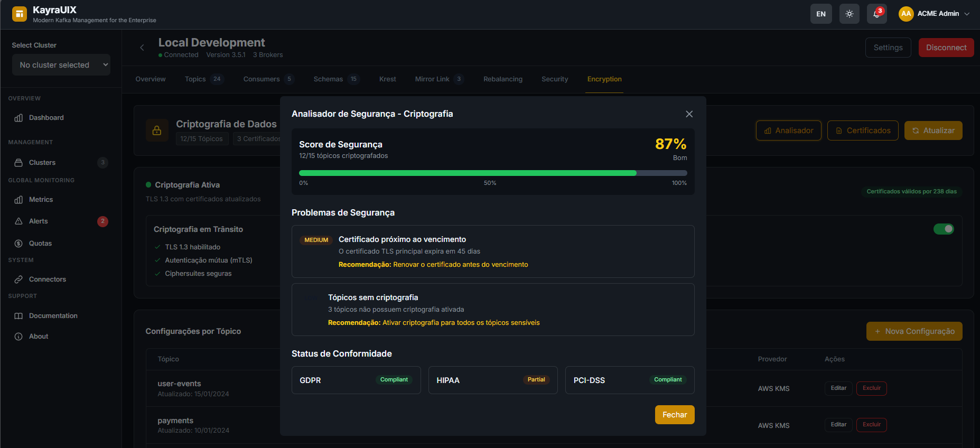Click the Certificado próximo ao vencimento heading
The image size is (980, 448).
402,239
